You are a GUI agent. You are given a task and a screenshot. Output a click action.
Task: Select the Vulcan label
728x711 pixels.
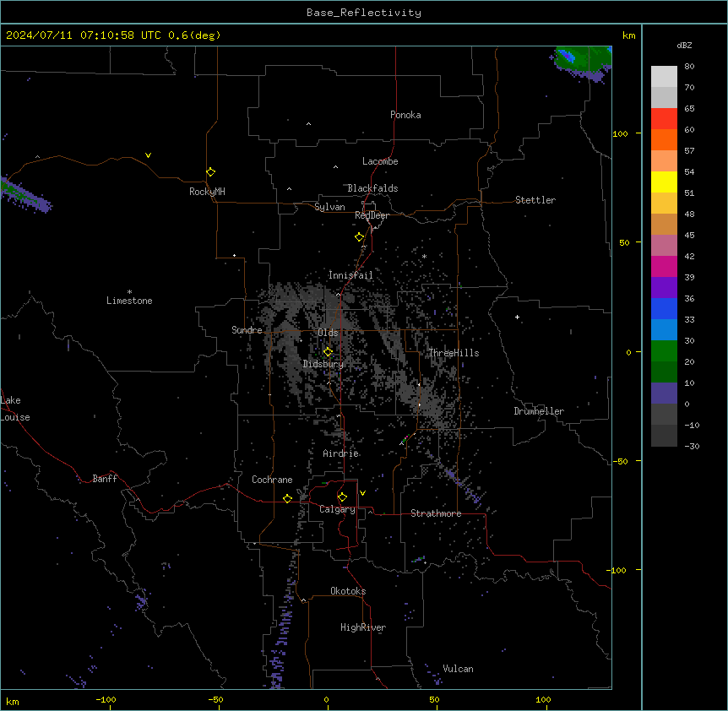pos(458,669)
